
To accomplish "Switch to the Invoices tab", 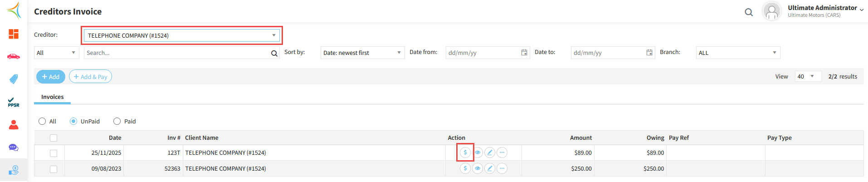I will (x=52, y=97).
